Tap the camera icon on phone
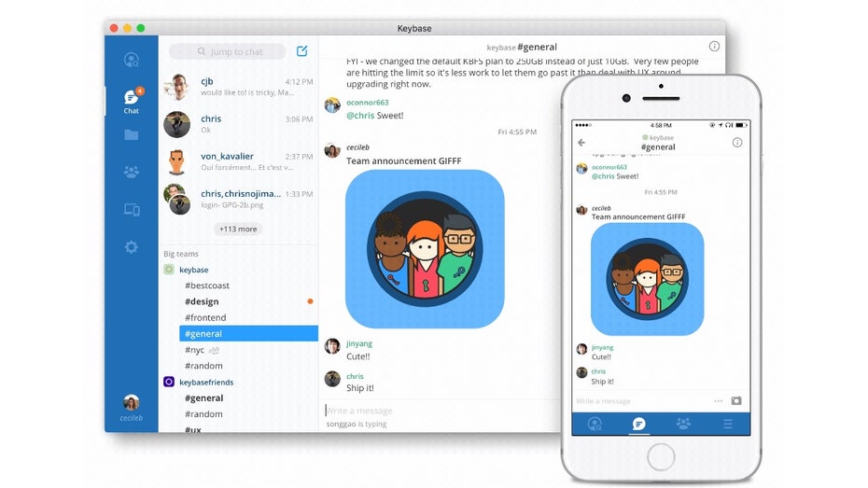The width and height of the screenshot is (868, 488). [735, 400]
